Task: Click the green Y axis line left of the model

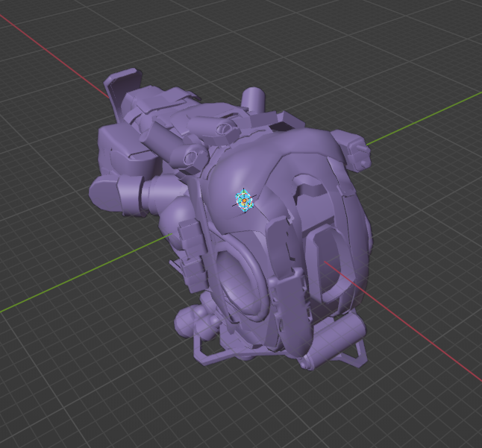Action: (x=86, y=274)
